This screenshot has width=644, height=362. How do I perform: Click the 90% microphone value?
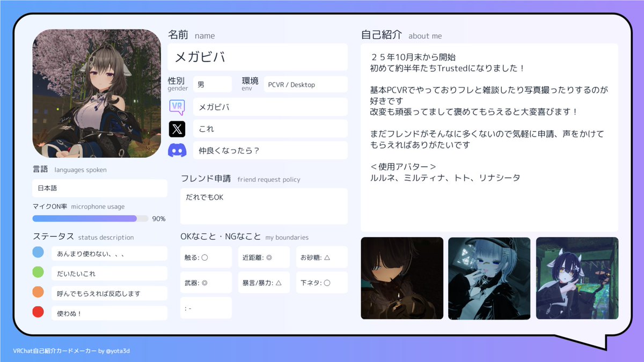159,219
